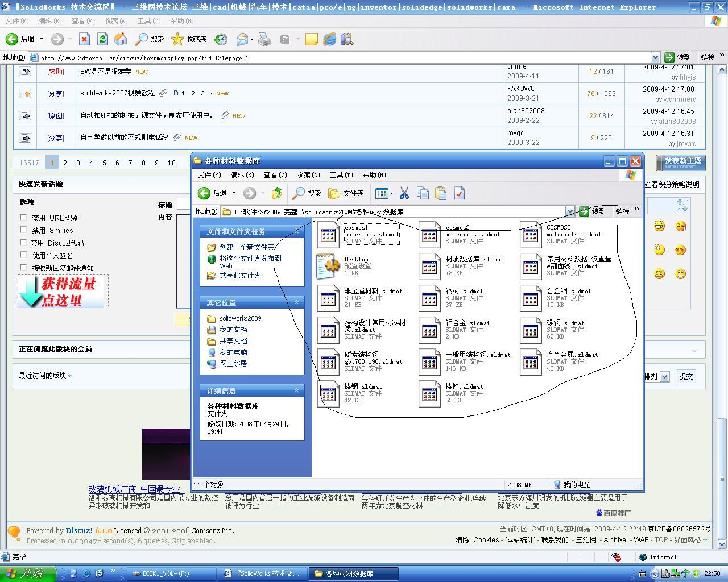Open the soildwoks2007视频教程 thread link
The width and height of the screenshot is (728, 582).
coord(117,93)
